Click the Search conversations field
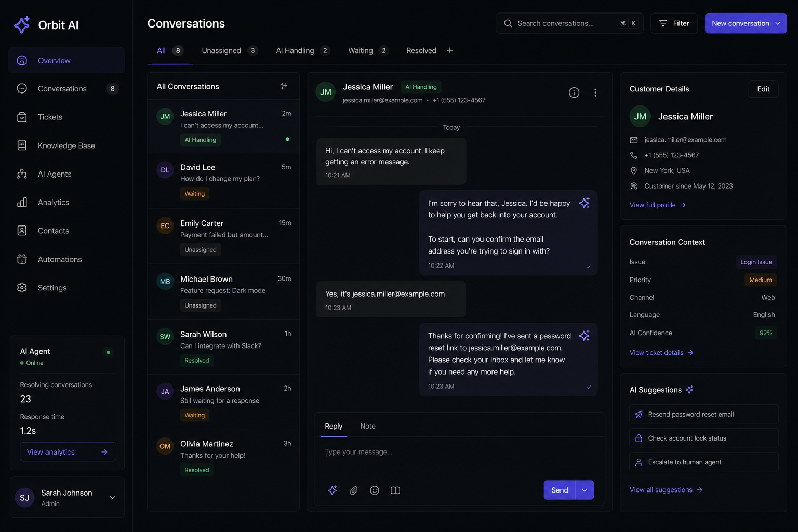Image resolution: width=798 pixels, height=532 pixels. pos(569,23)
